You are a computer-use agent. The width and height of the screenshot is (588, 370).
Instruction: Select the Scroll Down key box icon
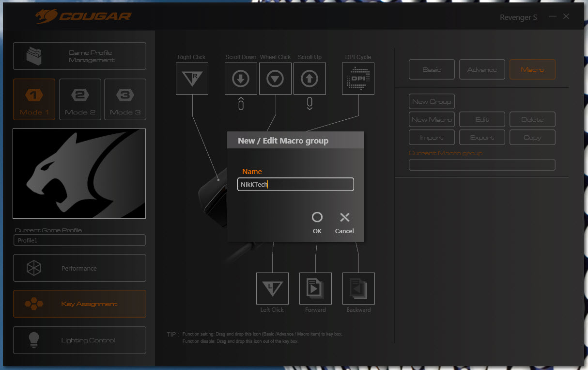click(241, 79)
